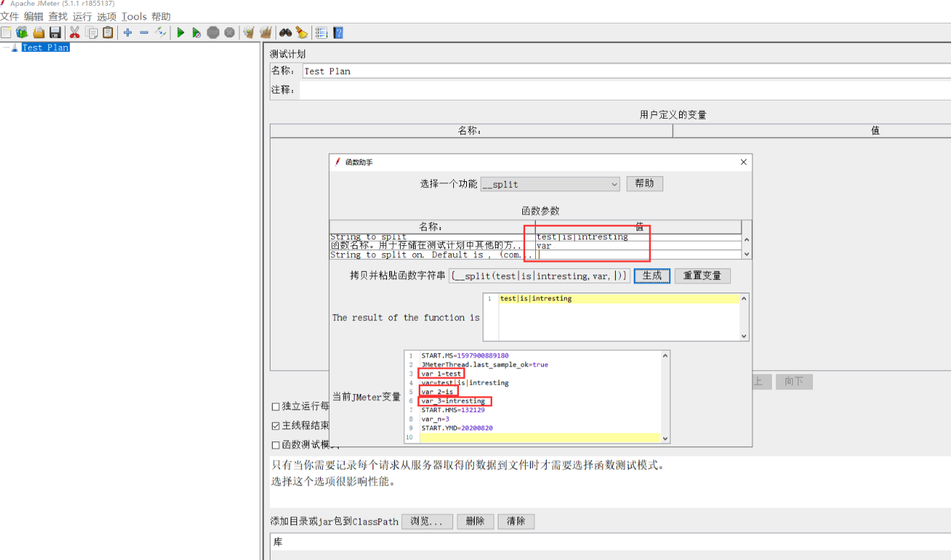Reset search using the yellow broom icon

pos(301,32)
